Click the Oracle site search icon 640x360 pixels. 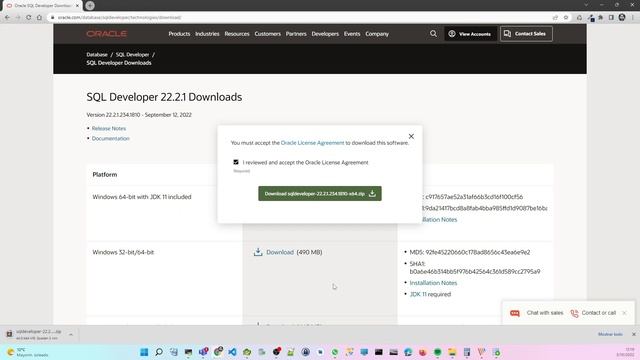pos(433,34)
